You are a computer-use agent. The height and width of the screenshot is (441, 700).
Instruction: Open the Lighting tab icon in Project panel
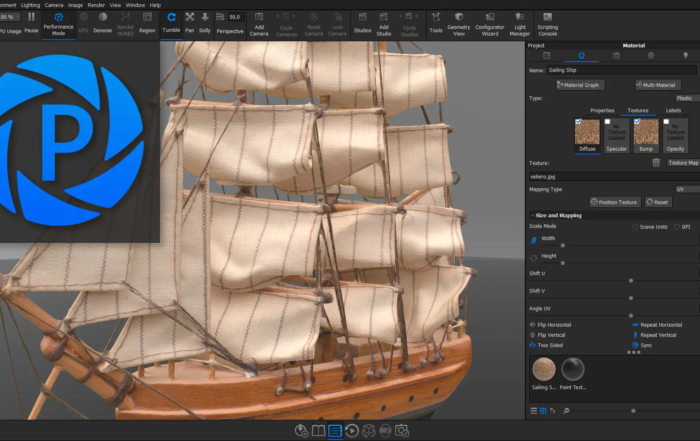(x=686, y=56)
